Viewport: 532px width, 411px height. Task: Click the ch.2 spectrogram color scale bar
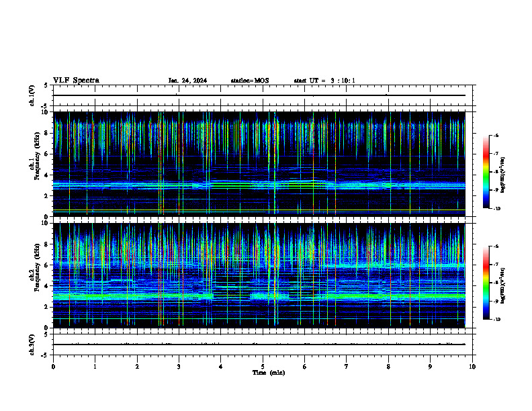pyautogui.click(x=486, y=283)
